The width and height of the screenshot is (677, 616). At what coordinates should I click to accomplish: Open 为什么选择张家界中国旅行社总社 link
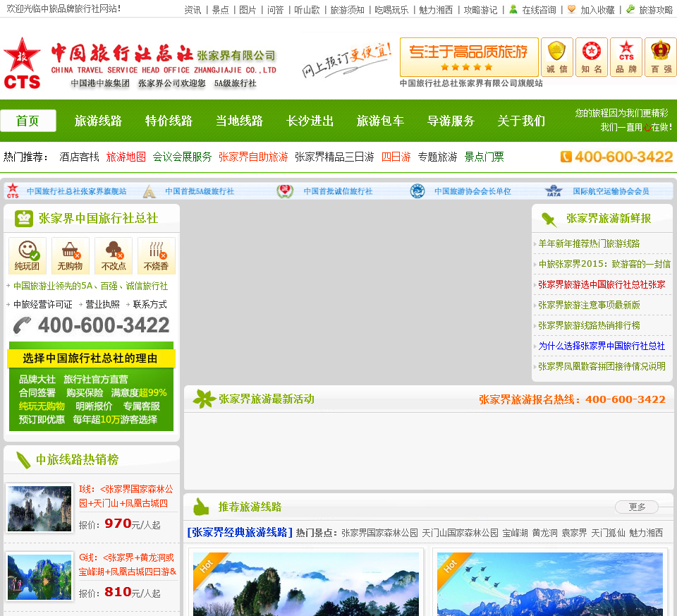click(602, 346)
